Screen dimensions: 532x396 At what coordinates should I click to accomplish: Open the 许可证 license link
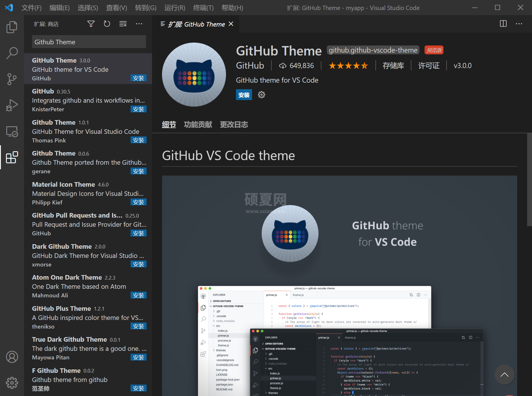tap(429, 66)
